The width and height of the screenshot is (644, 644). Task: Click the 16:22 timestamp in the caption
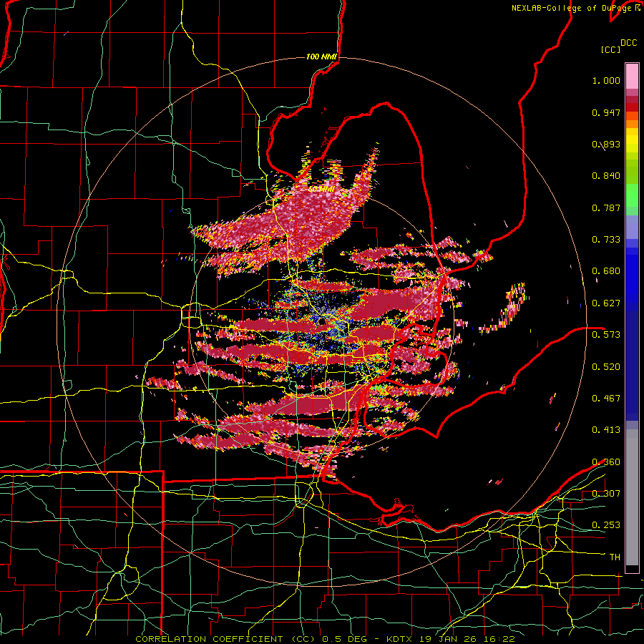click(x=500, y=639)
